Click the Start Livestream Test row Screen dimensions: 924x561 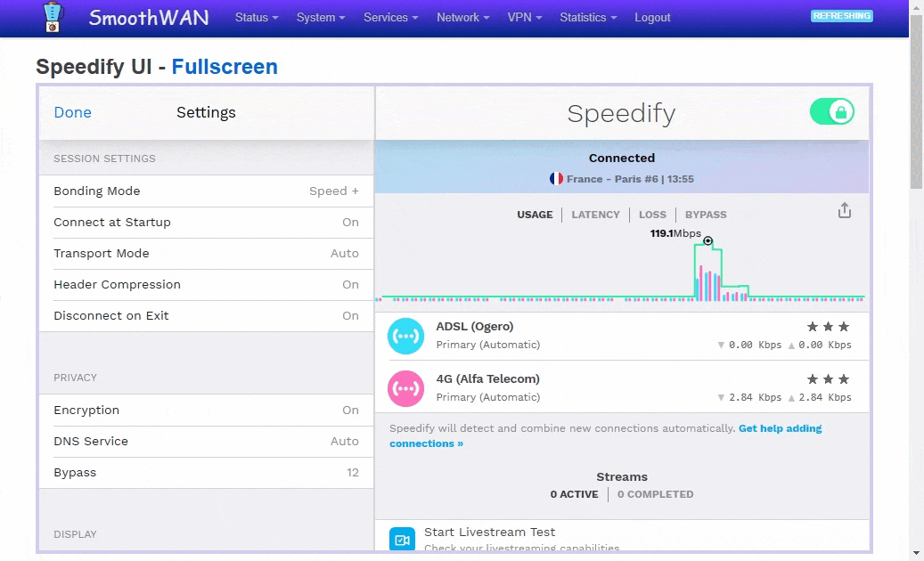click(x=622, y=536)
